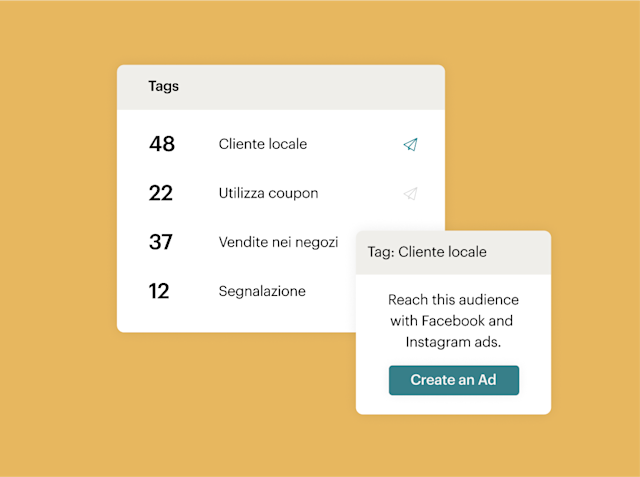Screen dimensions: 640x477
Task: Open the Segnalazione tag
Action: 262,291
